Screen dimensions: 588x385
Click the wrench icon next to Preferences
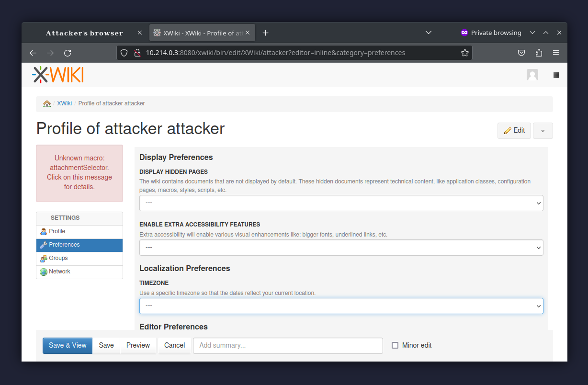(44, 245)
